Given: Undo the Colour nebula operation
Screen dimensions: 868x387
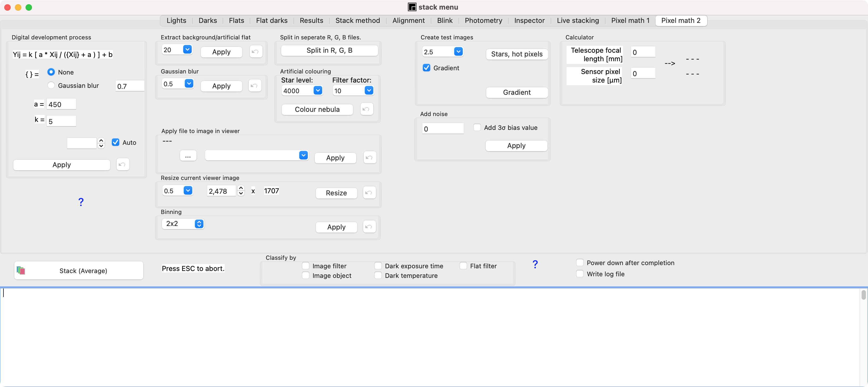Looking at the screenshot, I should [366, 109].
